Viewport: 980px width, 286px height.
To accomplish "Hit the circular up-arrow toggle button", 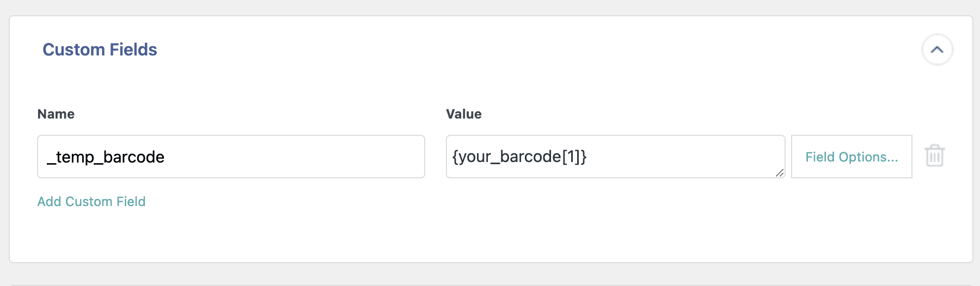I will pyautogui.click(x=937, y=49).
